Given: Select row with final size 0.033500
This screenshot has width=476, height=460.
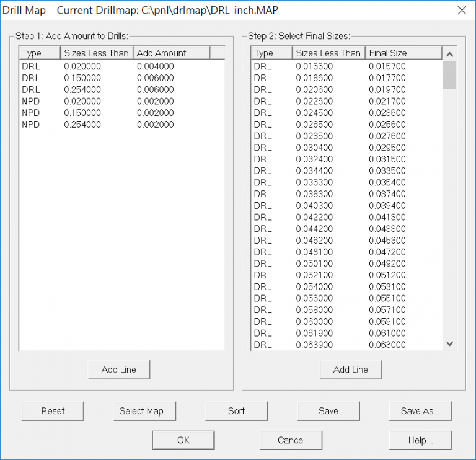Looking at the screenshot, I should point(346,170).
